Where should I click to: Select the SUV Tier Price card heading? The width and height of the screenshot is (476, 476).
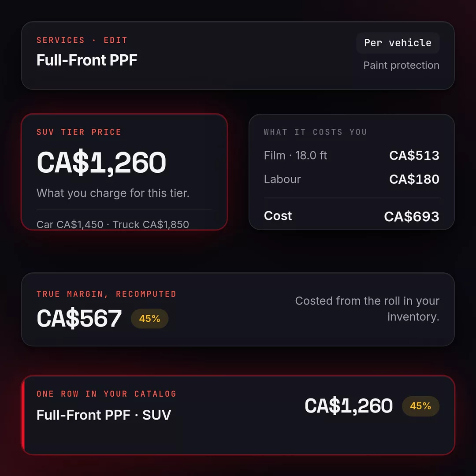click(x=79, y=132)
